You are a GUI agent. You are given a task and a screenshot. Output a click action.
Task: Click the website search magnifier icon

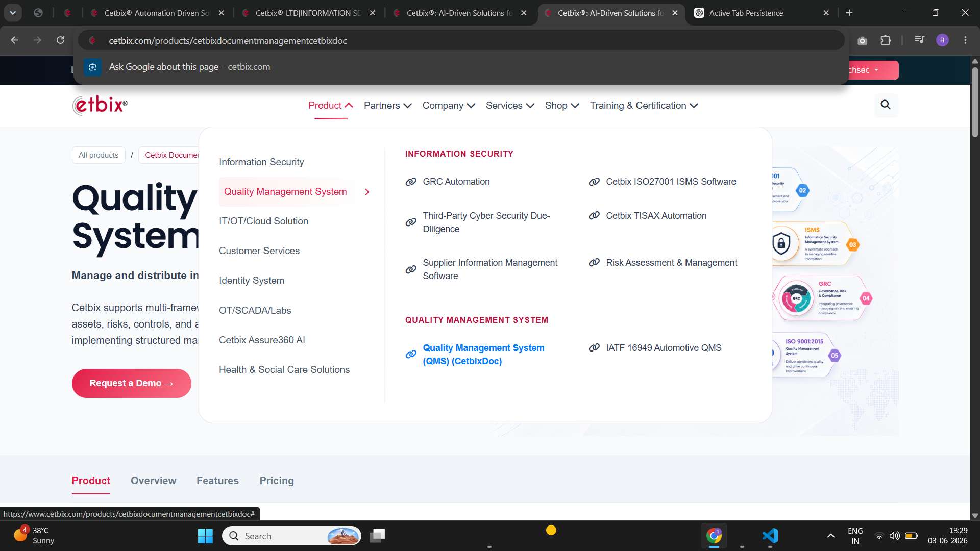point(886,105)
